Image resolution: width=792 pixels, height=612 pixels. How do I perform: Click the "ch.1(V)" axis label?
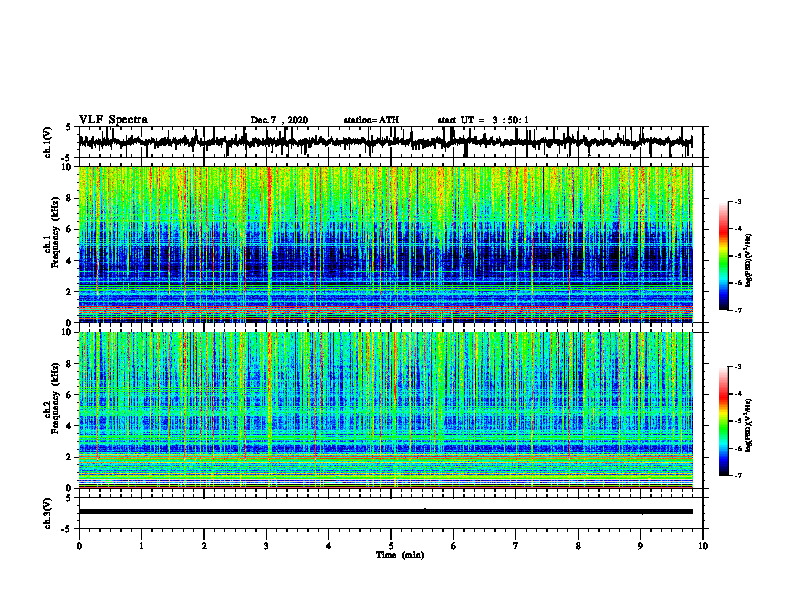pos(47,142)
